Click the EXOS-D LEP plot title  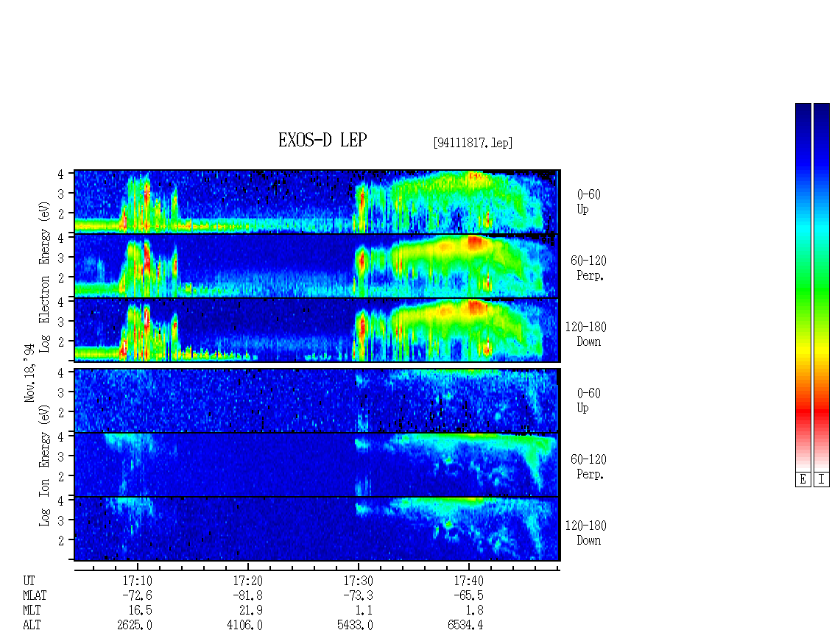click(x=322, y=140)
